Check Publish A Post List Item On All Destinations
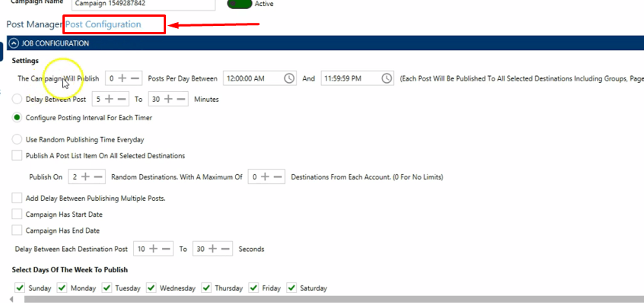This screenshot has height=303, width=644. click(17, 155)
